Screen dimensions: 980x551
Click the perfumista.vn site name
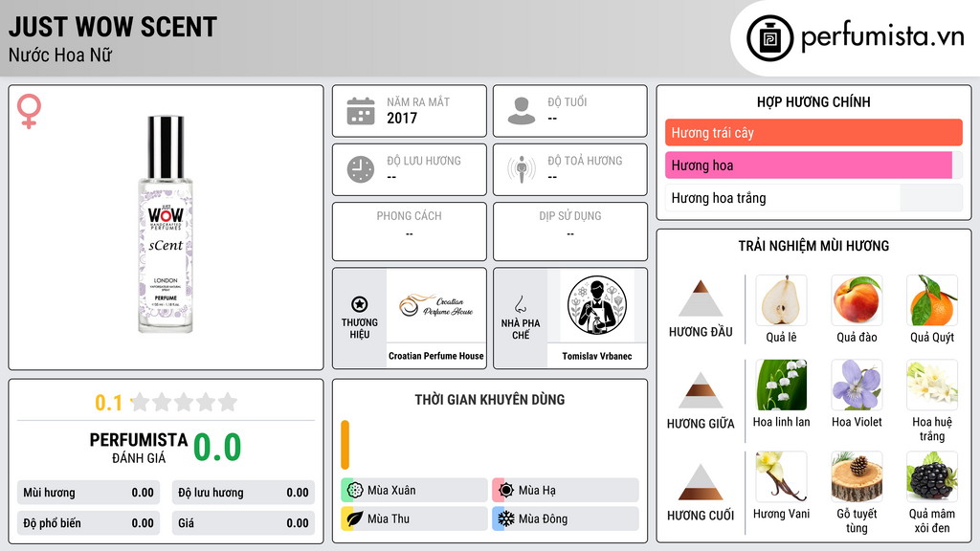(x=882, y=37)
